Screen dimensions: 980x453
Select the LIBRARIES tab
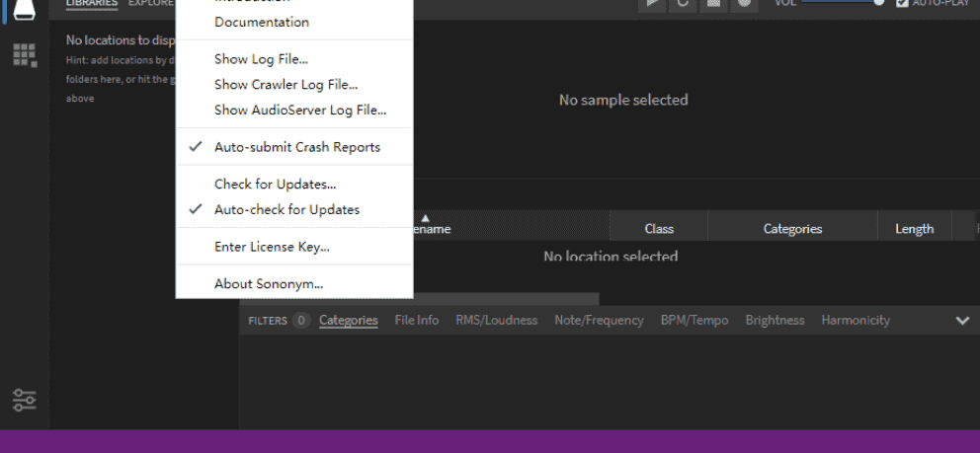pyautogui.click(x=92, y=3)
